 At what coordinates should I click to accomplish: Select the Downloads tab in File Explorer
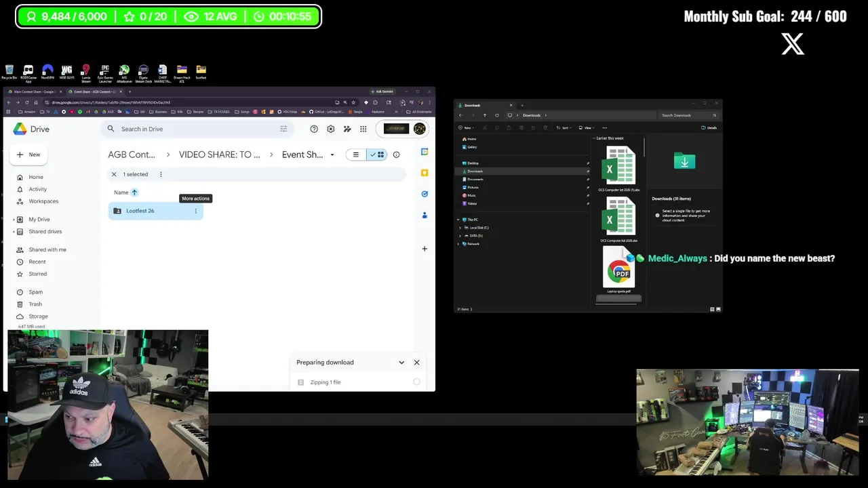pos(486,105)
